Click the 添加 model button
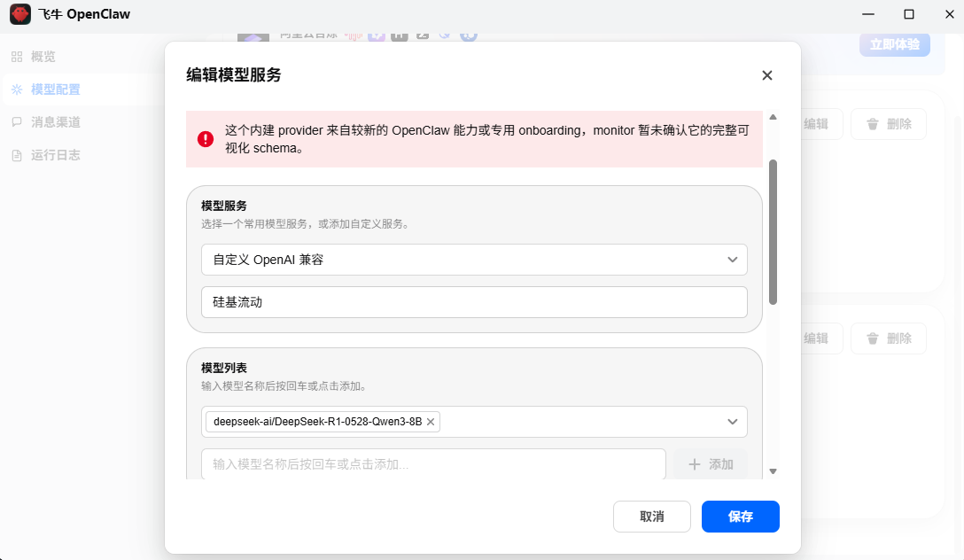 pyautogui.click(x=711, y=464)
